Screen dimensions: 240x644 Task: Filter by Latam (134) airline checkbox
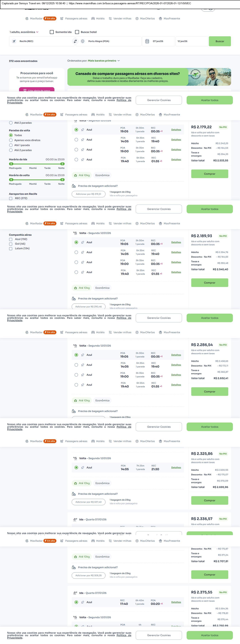pos(11,249)
